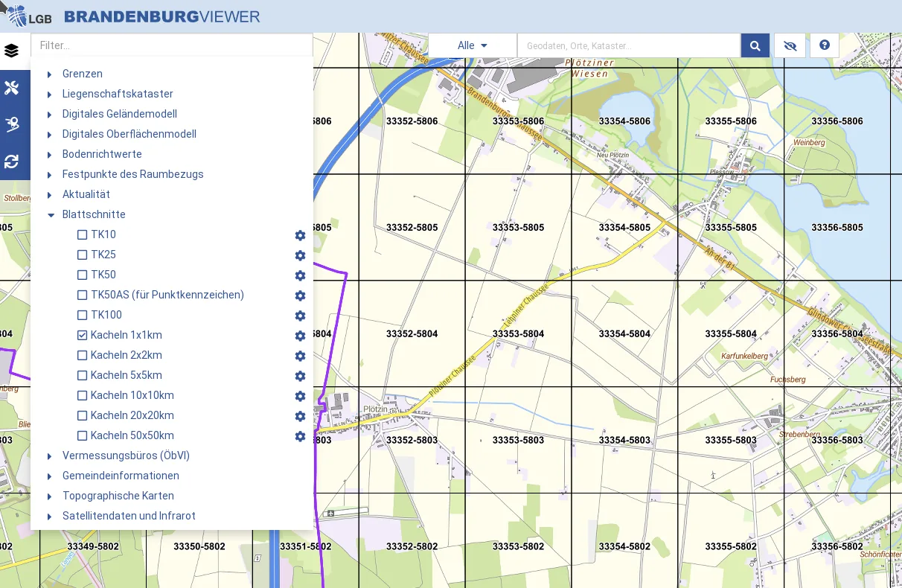Toggle the crossed-out eye visibility icon

pyautogui.click(x=790, y=45)
